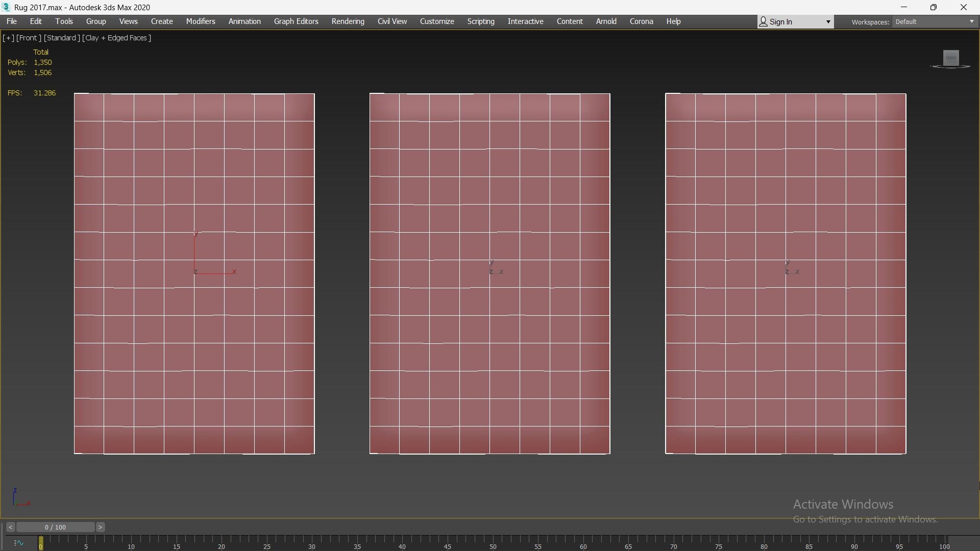Image resolution: width=980 pixels, height=551 pixels.
Task: Open the Scripting menu
Action: coord(481,21)
